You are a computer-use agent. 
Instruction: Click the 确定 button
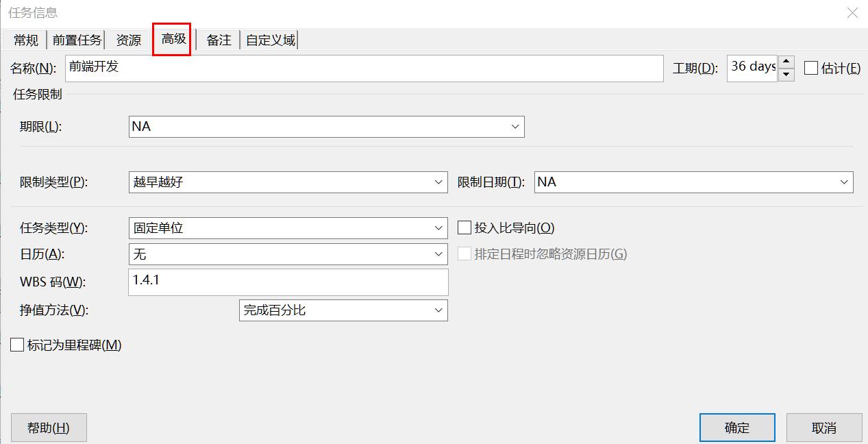click(x=736, y=426)
